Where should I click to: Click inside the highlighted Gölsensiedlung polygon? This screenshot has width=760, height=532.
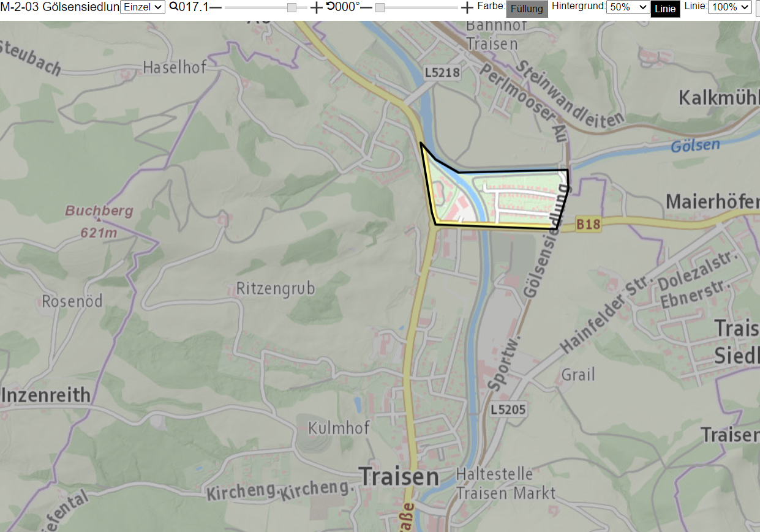pyautogui.click(x=521, y=199)
